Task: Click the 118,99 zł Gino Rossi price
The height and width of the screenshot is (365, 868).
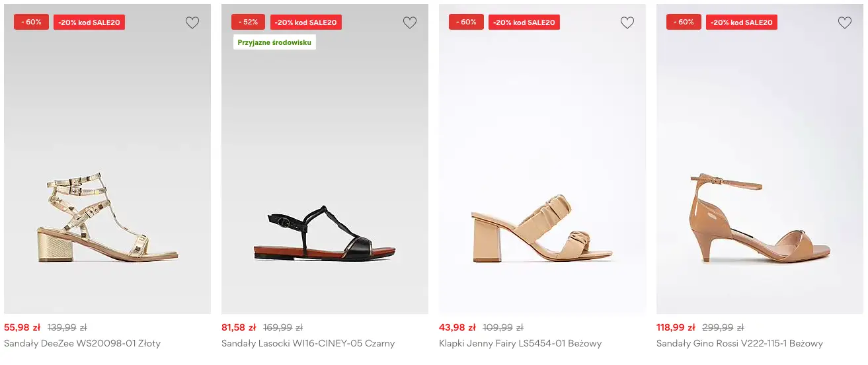Action: 676,327
